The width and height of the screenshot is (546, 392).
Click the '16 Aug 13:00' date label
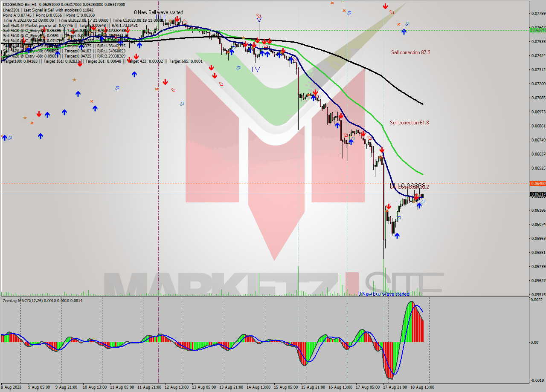coord(341,387)
